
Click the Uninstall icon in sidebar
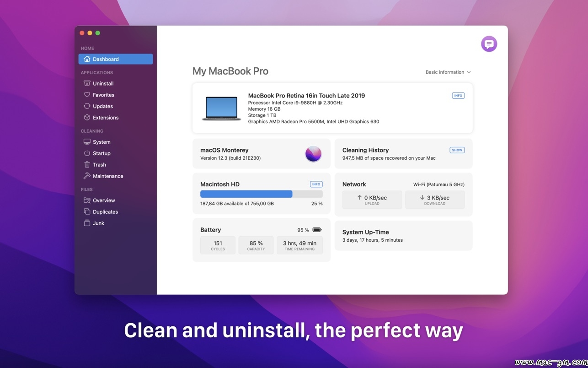coord(87,83)
